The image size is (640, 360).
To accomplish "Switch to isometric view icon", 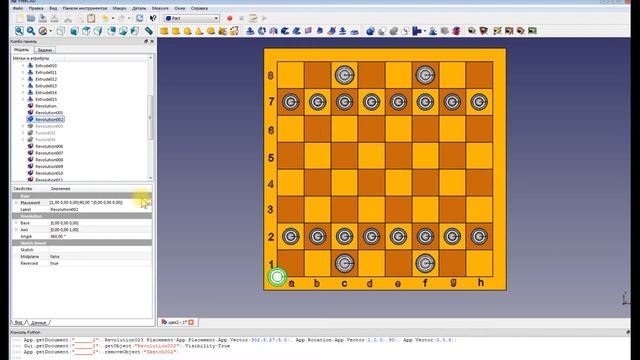I will click(x=61, y=31).
